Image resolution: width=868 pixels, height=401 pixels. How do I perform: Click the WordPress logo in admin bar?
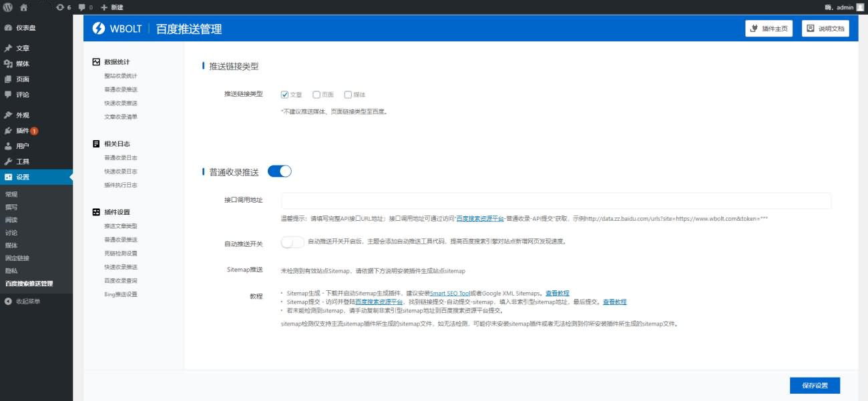[7, 7]
